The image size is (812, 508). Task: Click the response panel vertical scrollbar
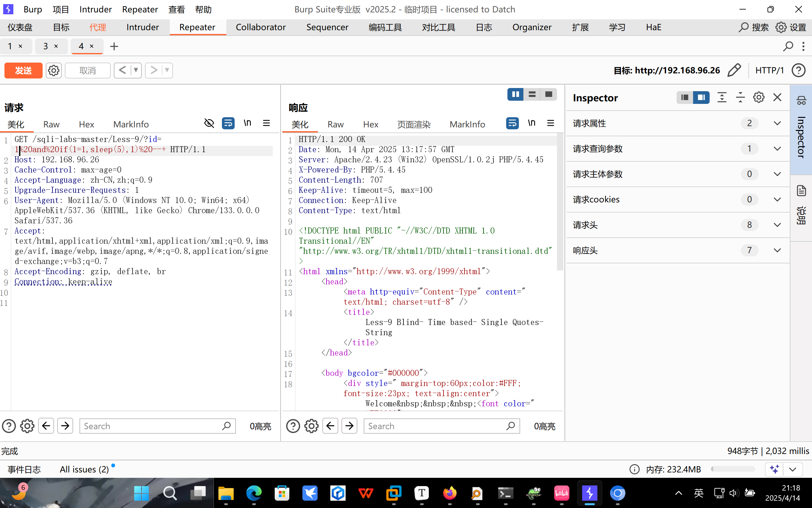560,202
